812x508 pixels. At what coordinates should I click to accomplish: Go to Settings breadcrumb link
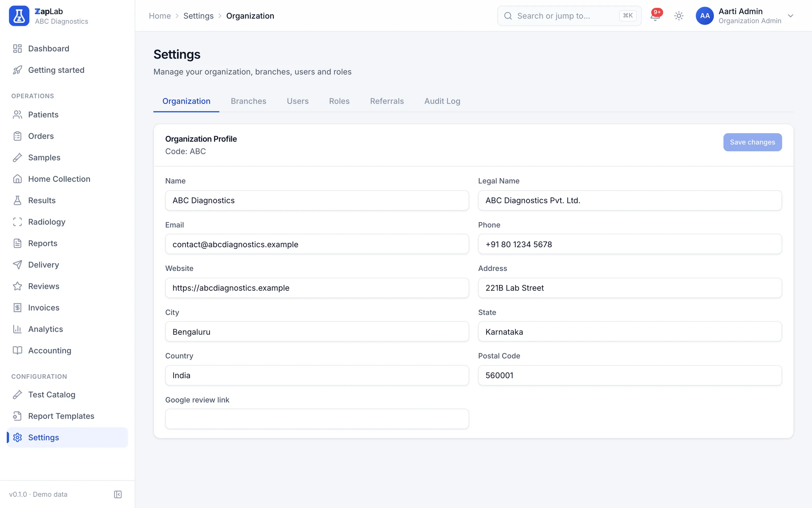198,16
